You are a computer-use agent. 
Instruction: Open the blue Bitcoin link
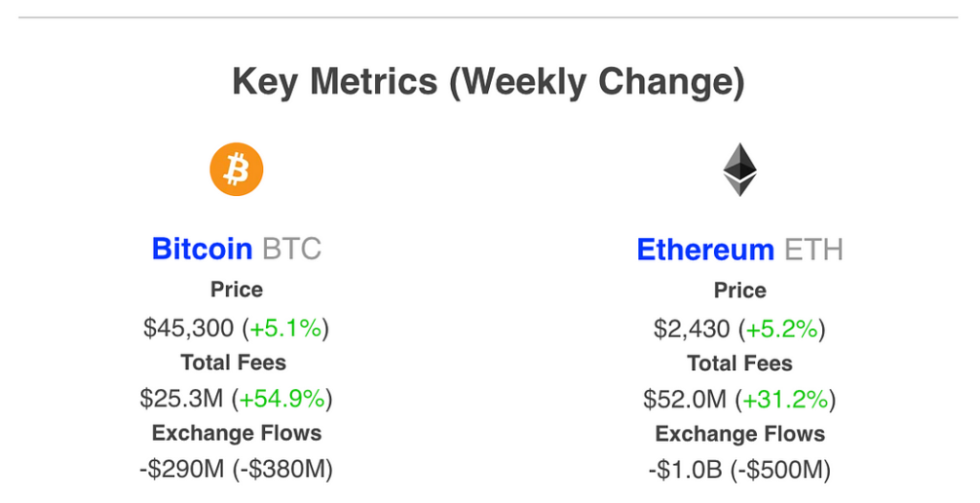202,249
